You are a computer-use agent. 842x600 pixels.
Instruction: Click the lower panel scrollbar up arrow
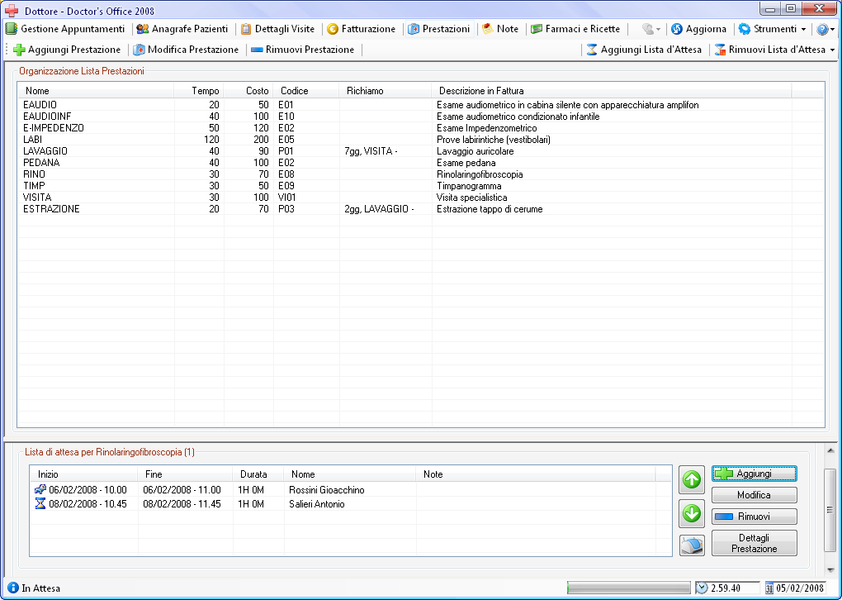coord(830,451)
